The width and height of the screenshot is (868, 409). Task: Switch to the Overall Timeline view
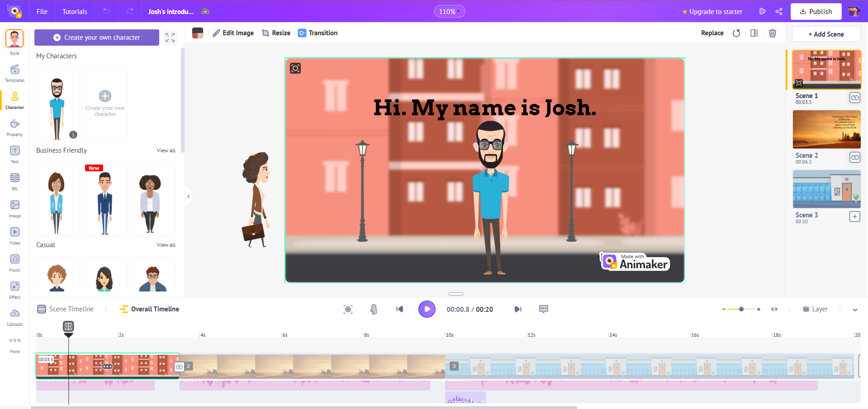[148, 309]
